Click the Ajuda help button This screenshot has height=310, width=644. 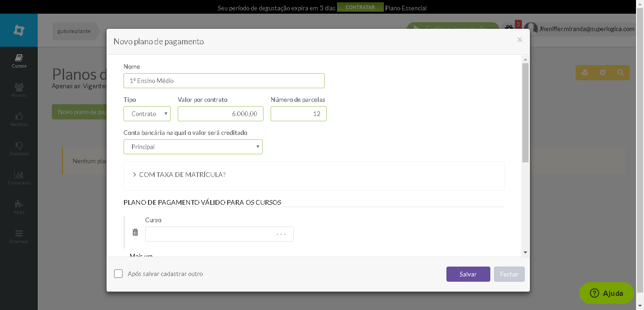click(607, 293)
